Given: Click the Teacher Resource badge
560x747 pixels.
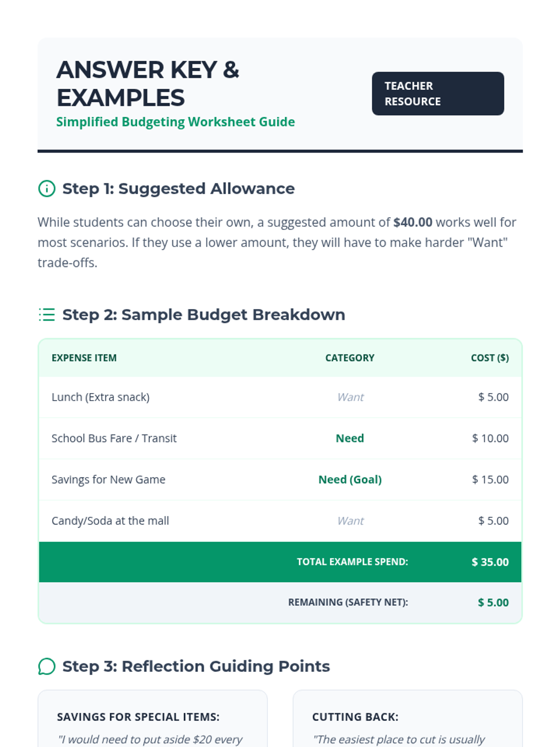Looking at the screenshot, I should click(x=437, y=93).
